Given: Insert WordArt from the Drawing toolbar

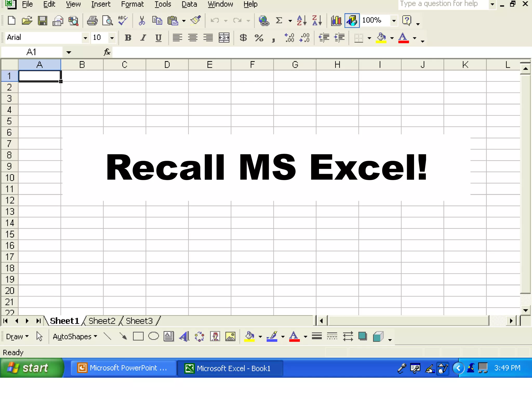Looking at the screenshot, I should coord(184,337).
